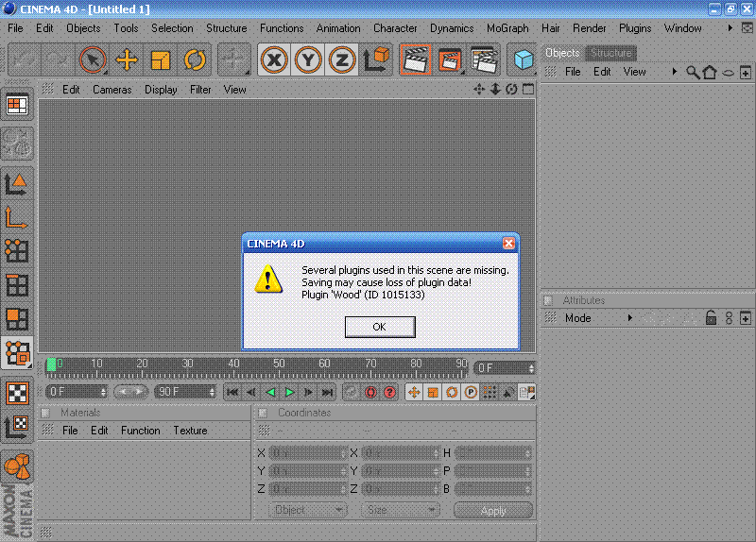This screenshot has width=756, height=542.
Task: Toggle position keyframe recording icon
Action: 414,392
